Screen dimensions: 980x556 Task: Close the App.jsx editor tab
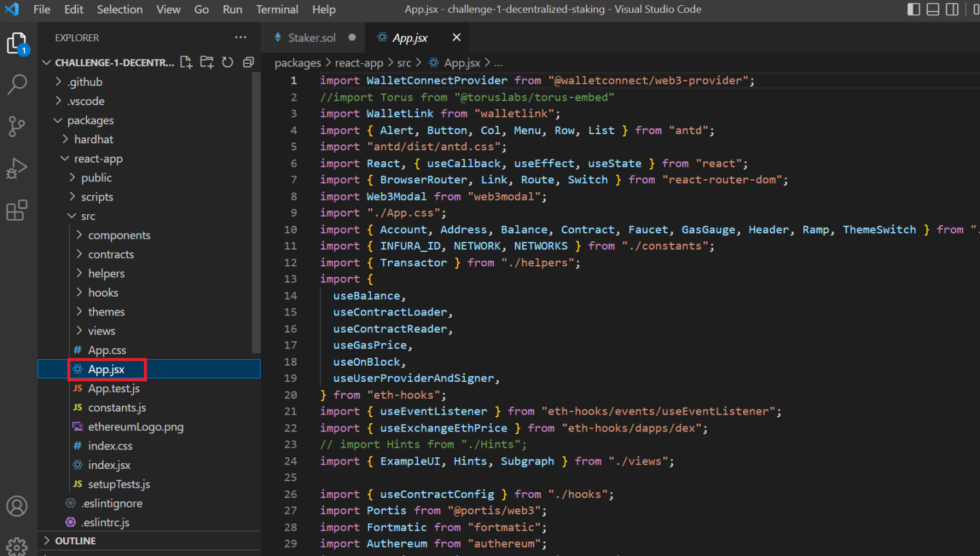tap(457, 37)
